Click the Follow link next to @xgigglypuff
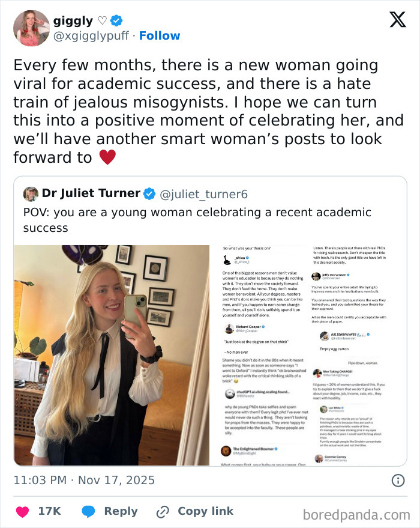The image size is (420, 528). pyautogui.click(x=160, y=35)
